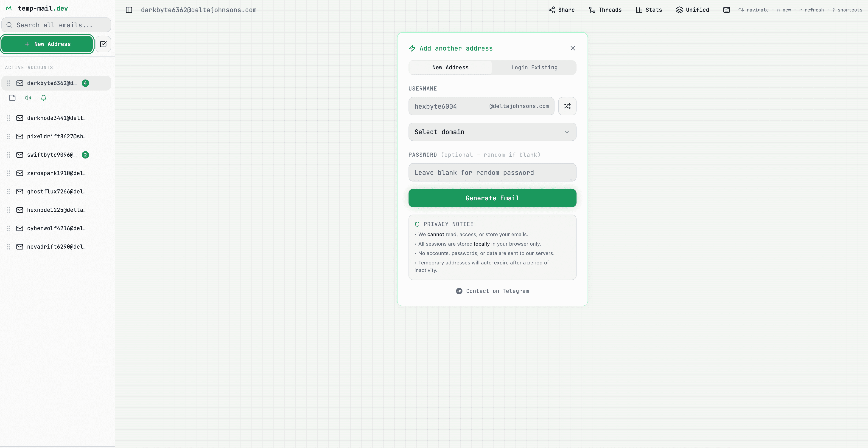The image size is (868, 448).
Task: Click the drag handle beside darknode3441
Action: pos(9,118)
